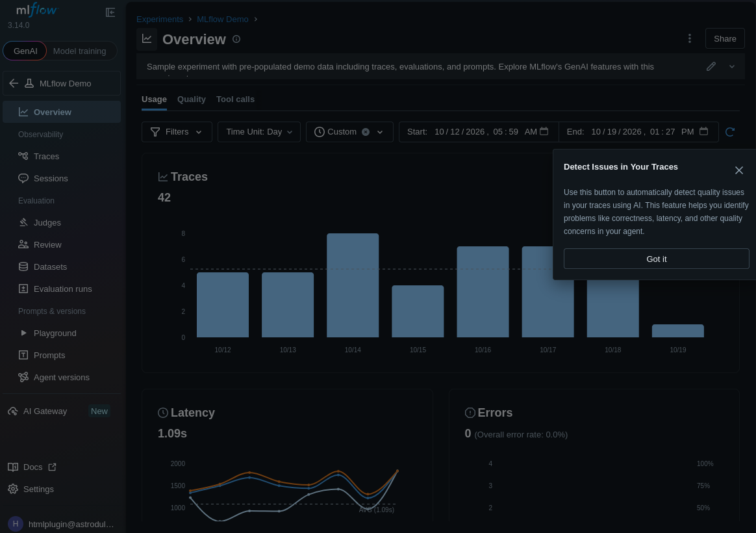Viewport: 756px width, 533px height.
Task: Go back using the arrow beside MLflow Demo
Action: tap(14, 83)
